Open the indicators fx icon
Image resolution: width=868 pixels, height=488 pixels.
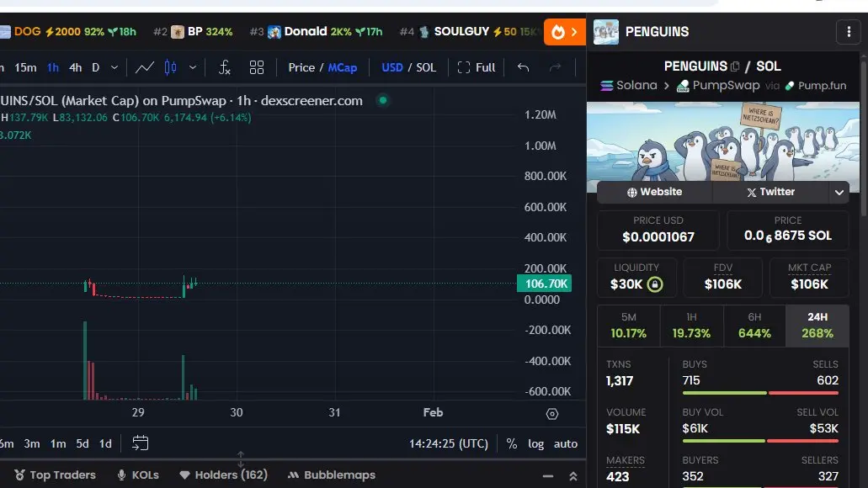coord(224,67)
